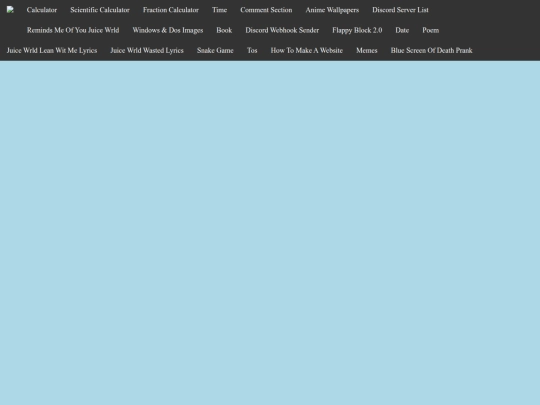The width and height of the screenshot is (540, 405).
Task: Open Blue Screen Of Death Prank
Action: (432, 51)
